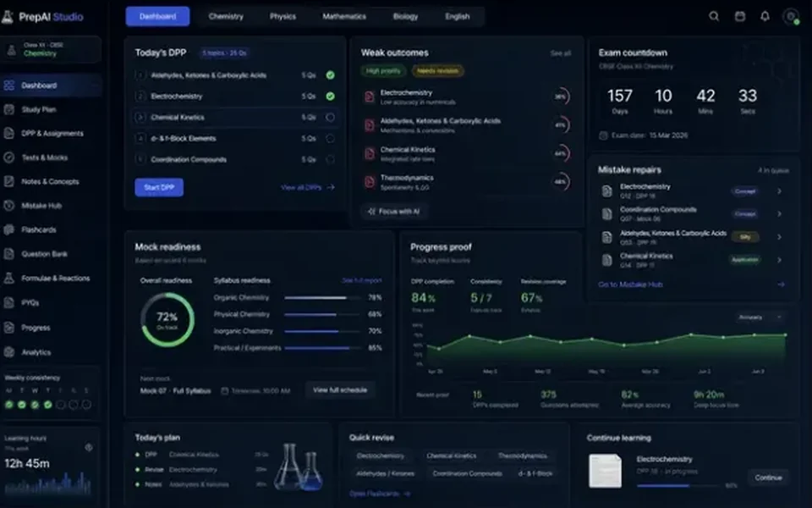The image size is (812, 508).
Task: Click the exam date calendar icon
Action: click(x=603, y=135)
